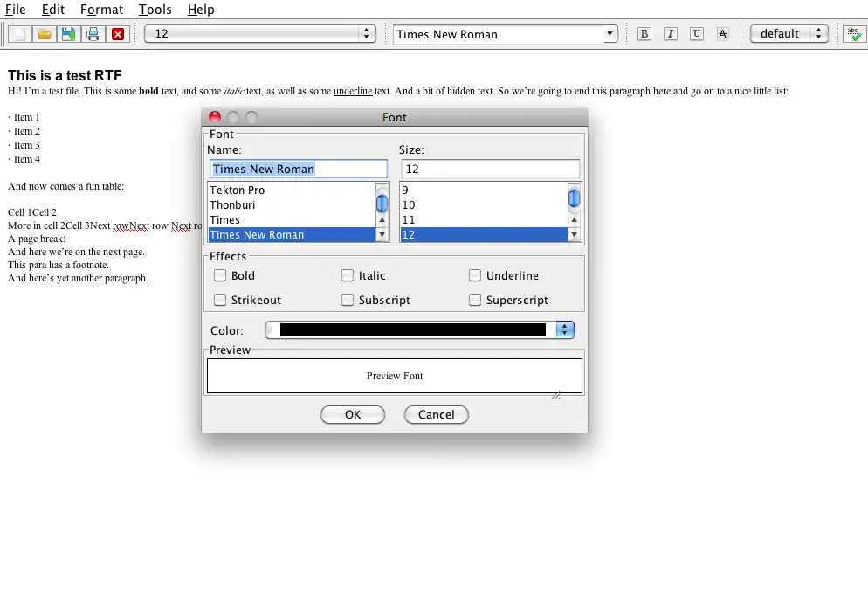Enable the Strikeout checkbox
The image size is (868, 603).
[x=220, y=300]
